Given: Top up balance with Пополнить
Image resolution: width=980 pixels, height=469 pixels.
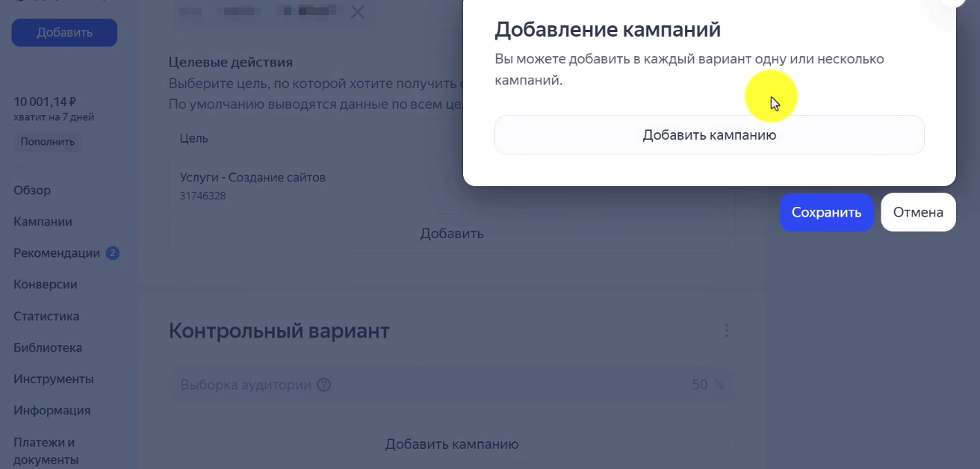Looking at the screenshot, I should coord(47,141).
